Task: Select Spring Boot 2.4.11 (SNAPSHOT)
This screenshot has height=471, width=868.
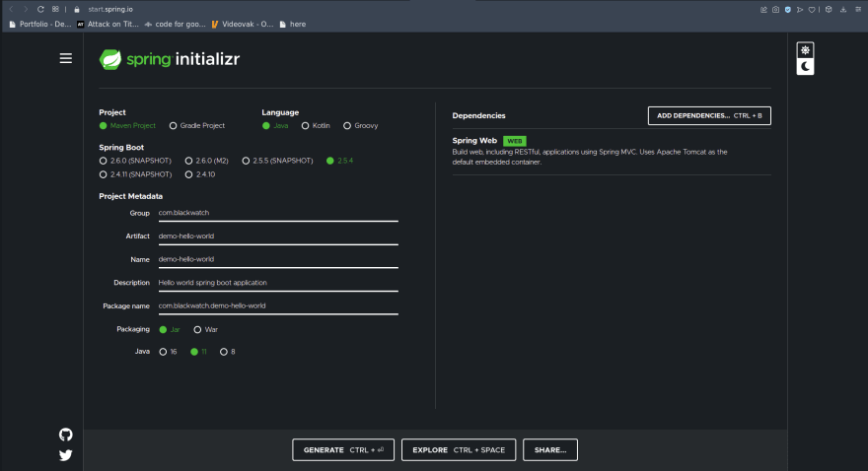Action: (136, 174)
